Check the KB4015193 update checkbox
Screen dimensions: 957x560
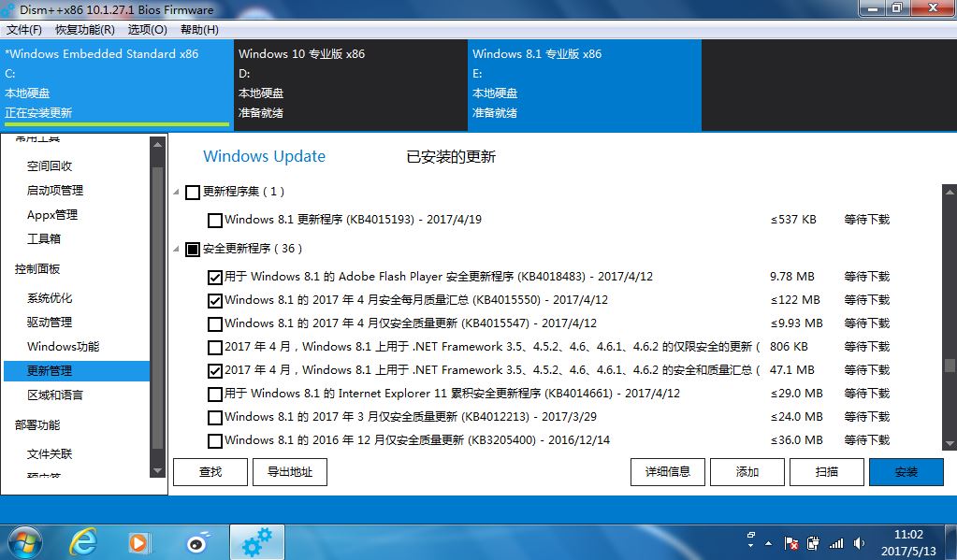(x=215, y=220)
